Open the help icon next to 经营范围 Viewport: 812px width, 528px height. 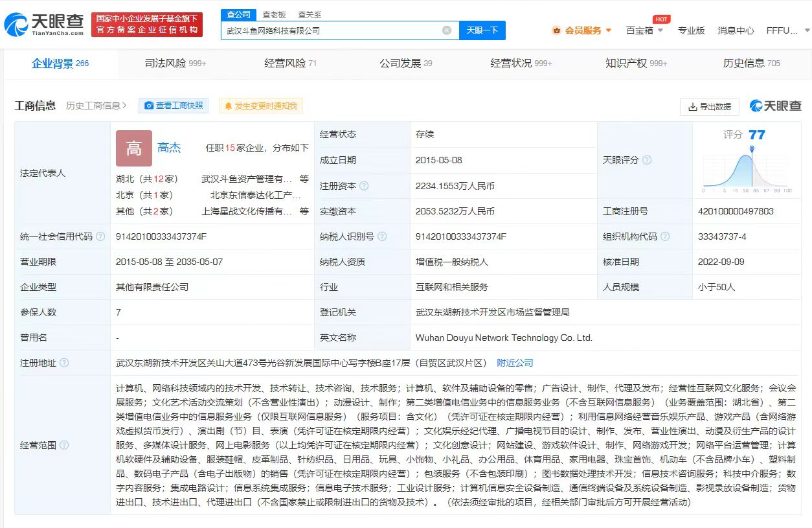point(64,445)
